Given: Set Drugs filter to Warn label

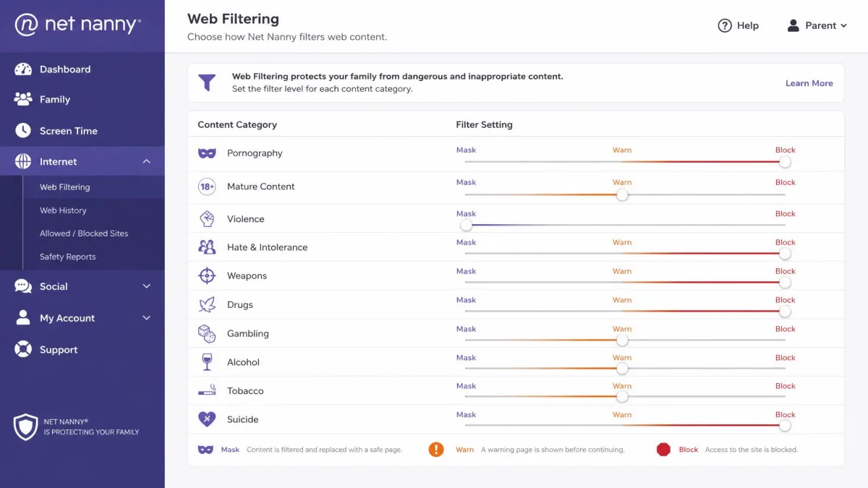Looking at the screenshot, I should coord(622,300).
